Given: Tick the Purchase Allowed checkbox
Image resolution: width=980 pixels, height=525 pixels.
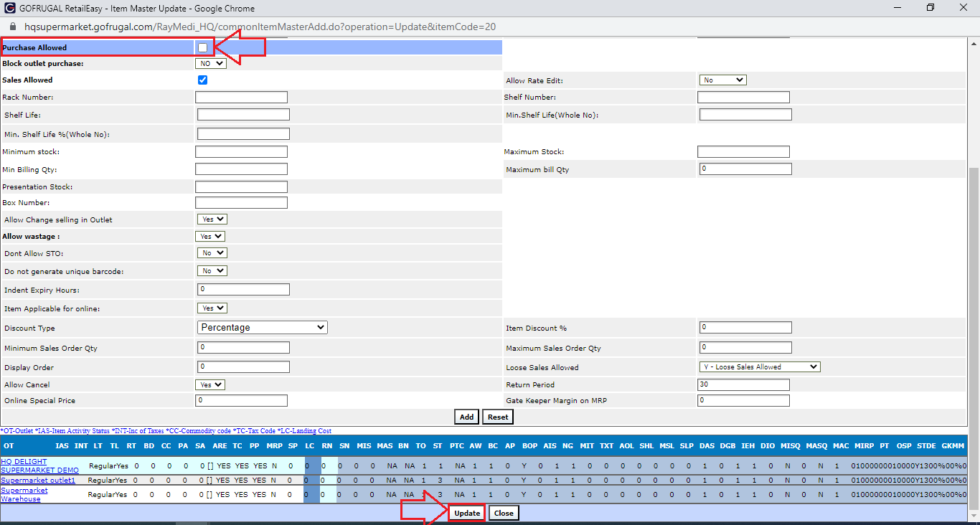Looking at the screenshot, I should (203, 47).
